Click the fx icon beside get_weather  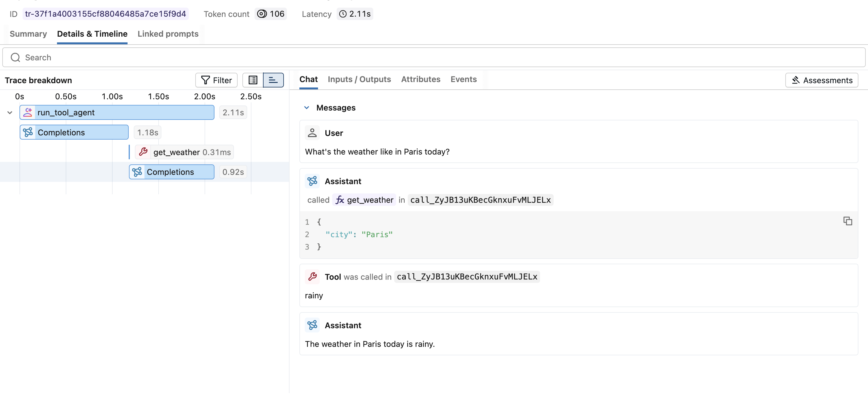point(340,200)
